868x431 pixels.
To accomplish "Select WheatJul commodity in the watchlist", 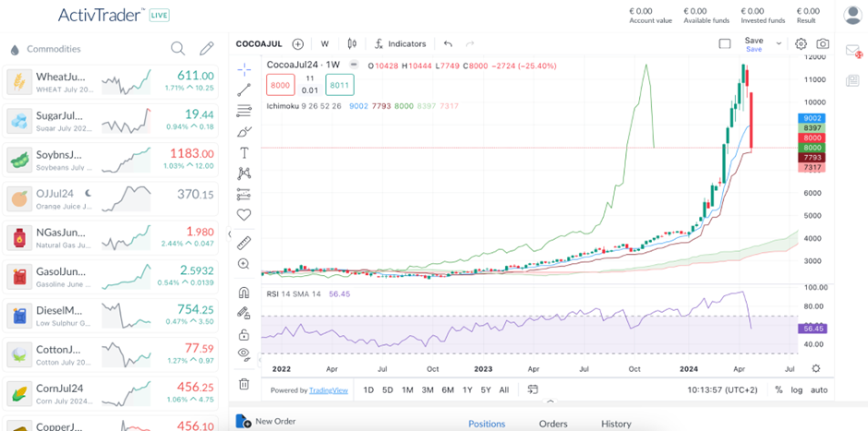I will (113, 81).
